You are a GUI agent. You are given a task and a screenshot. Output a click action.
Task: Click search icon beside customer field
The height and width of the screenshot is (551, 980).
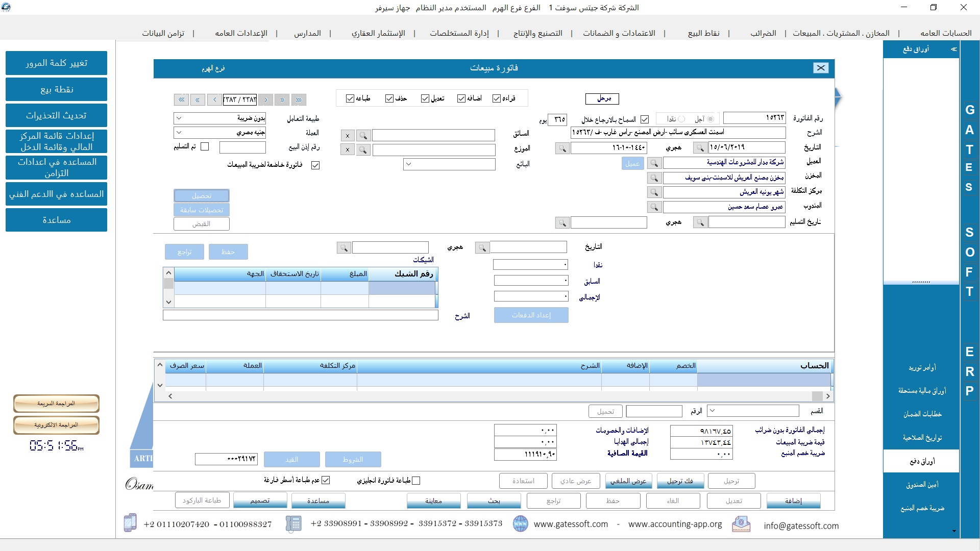pyautogui.click(x=654, y=163)
